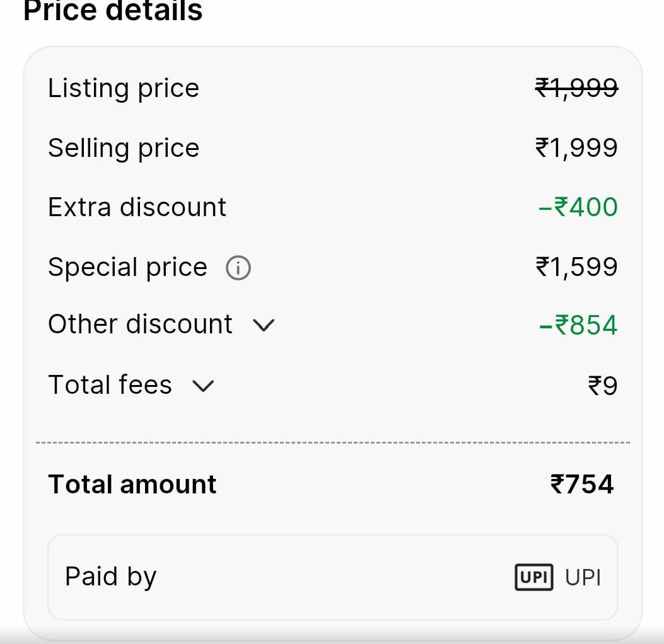Click the Total fees label
This screenshot has width=664, height=644.
110,385
